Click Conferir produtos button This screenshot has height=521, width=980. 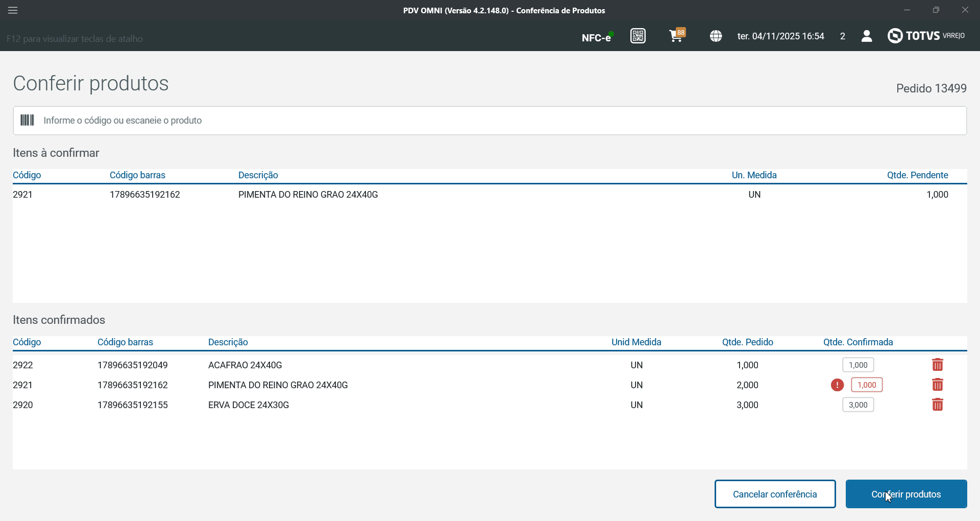(906, 494)
